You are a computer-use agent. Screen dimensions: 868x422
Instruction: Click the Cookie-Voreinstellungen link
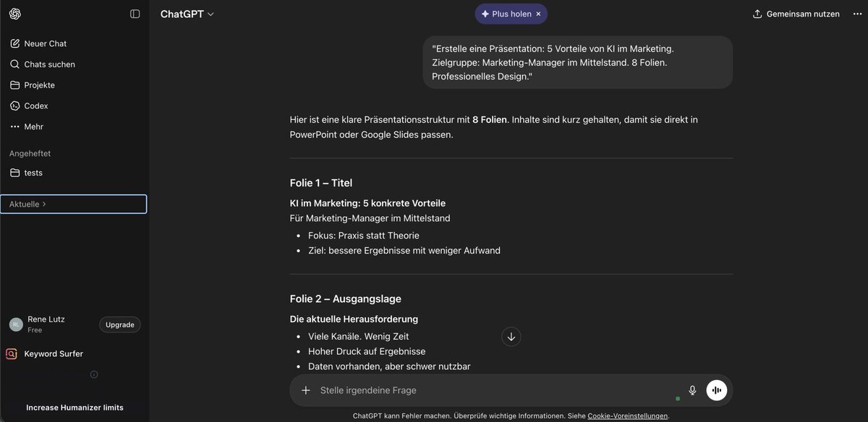[x=627, y=416]
